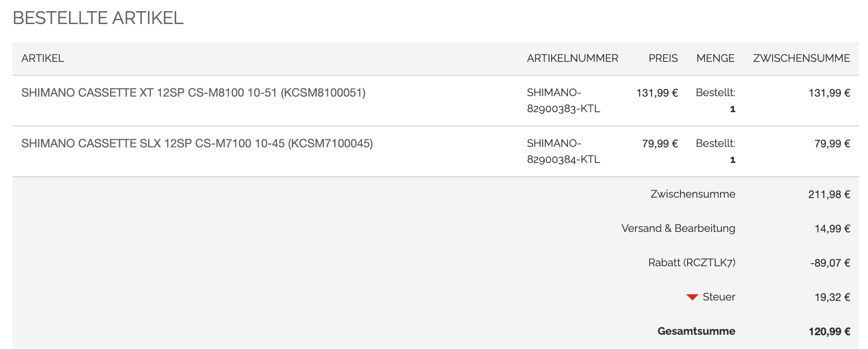Click the SHIMANO-82900384-KTL article number
Screen dimensions: 868x349
[x=563, y=151]
